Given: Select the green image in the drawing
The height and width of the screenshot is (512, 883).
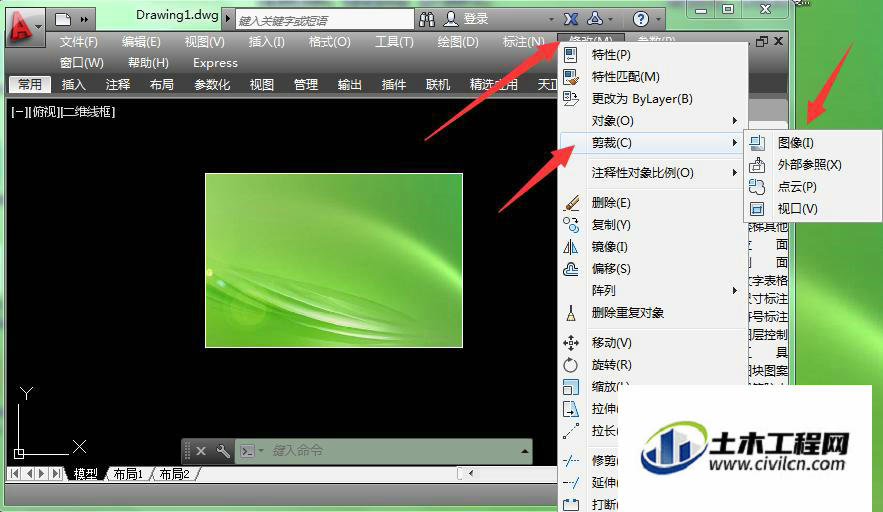Looking at the screenshot, I should (x=334, y=260).
